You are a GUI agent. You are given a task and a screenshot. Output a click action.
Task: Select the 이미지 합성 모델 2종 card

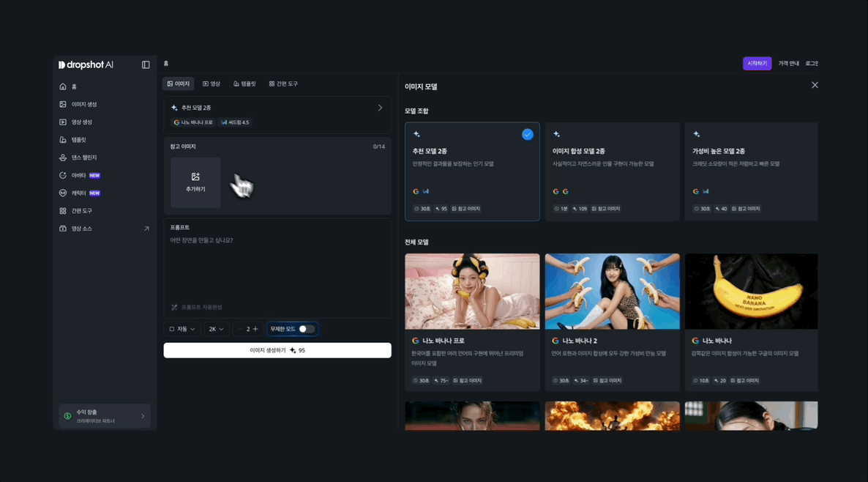[612, 171]
